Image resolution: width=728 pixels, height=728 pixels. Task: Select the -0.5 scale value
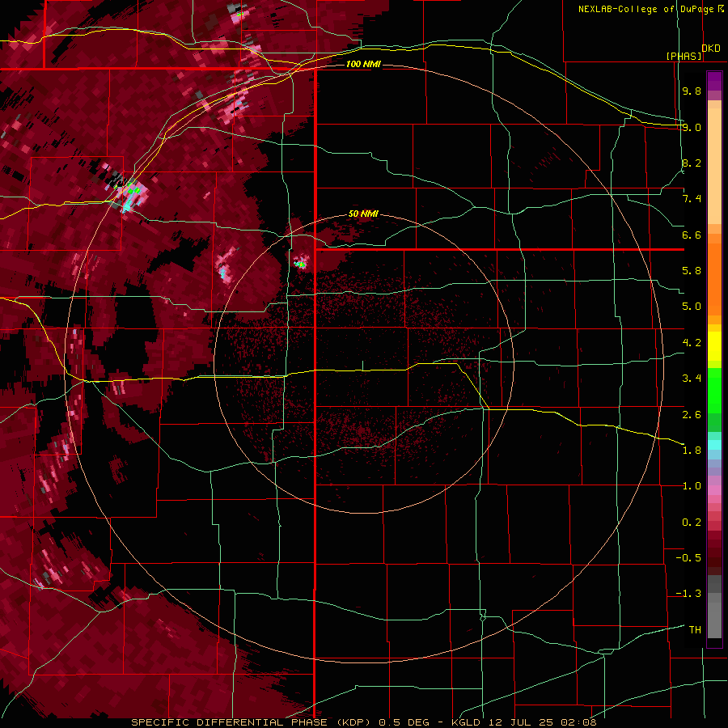pos(688,558)
